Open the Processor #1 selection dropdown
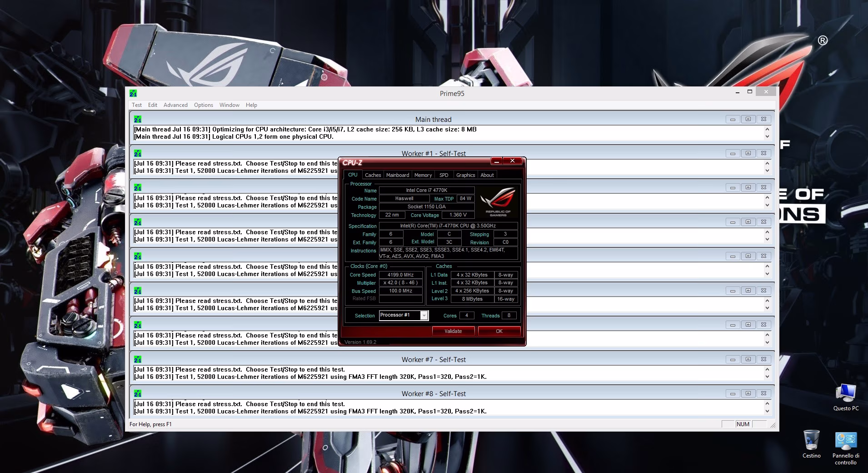 click(x=404, y=315)
